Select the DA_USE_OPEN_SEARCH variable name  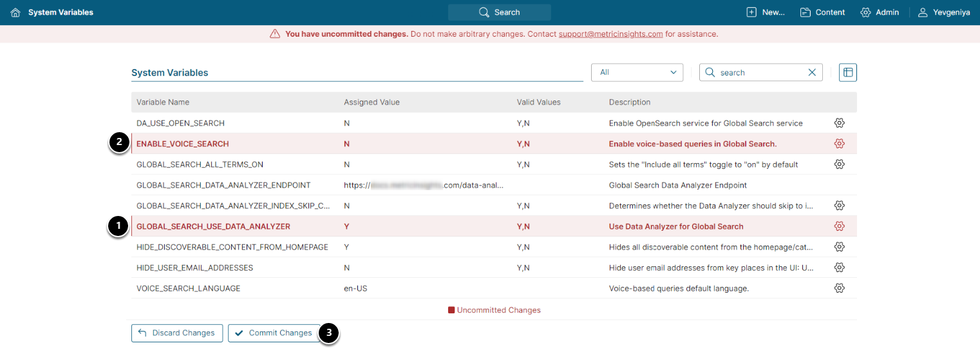click(x=180, y=123)
